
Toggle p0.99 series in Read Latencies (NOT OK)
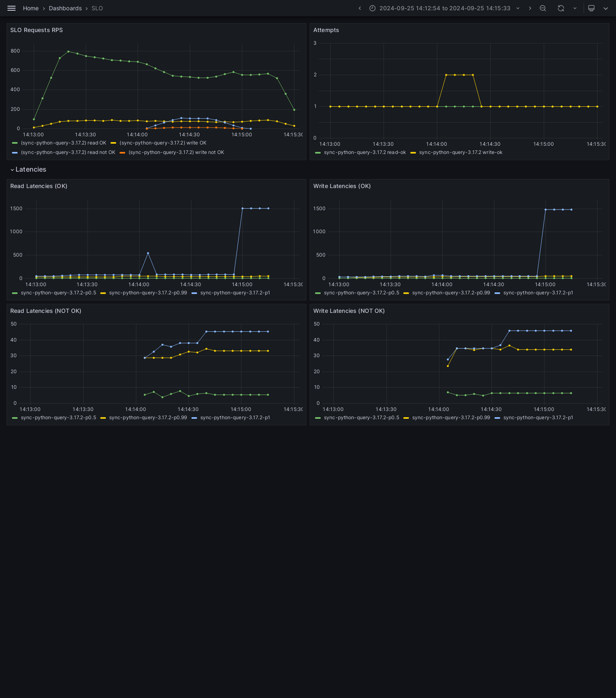148,418
